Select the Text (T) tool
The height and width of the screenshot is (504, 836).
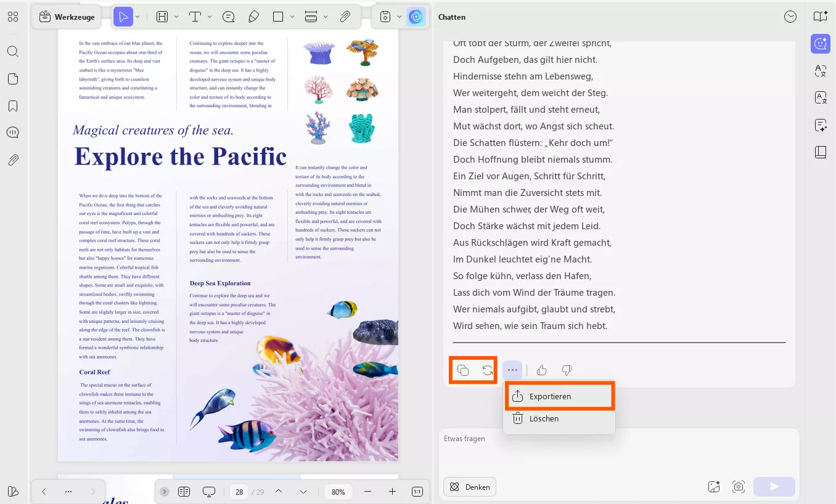tap(195, 17)
